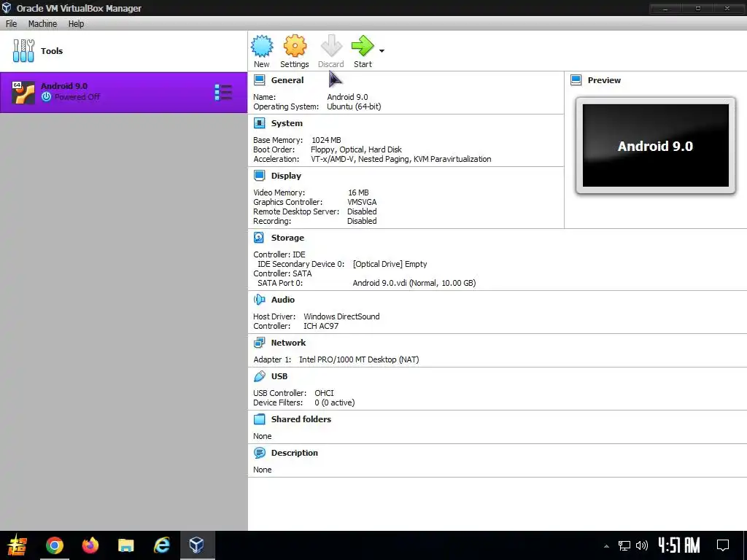Open the Machine menu
This screenshot has width=747, height=560.
[42, 24]
